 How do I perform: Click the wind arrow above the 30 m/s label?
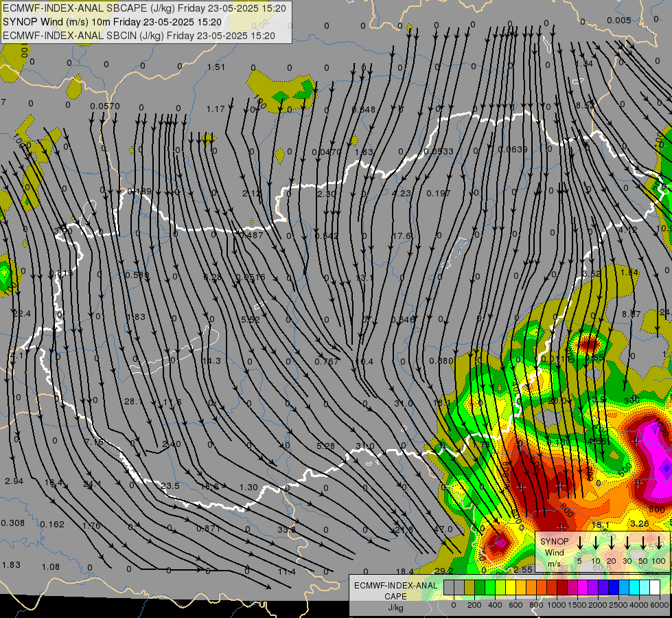627,543
